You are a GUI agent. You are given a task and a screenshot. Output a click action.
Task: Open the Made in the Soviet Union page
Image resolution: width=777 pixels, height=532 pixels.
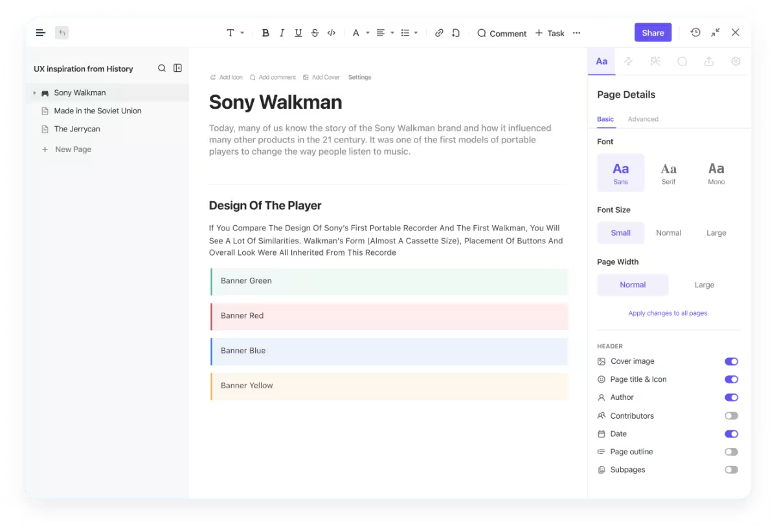(x=98, y=111)
